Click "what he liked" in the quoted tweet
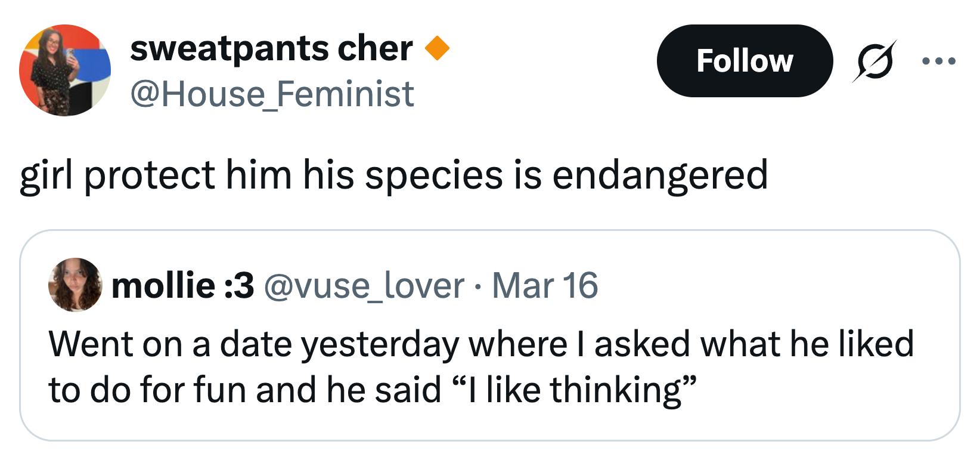This screenshot has width=980, height=469. click(x=807, y=344)
